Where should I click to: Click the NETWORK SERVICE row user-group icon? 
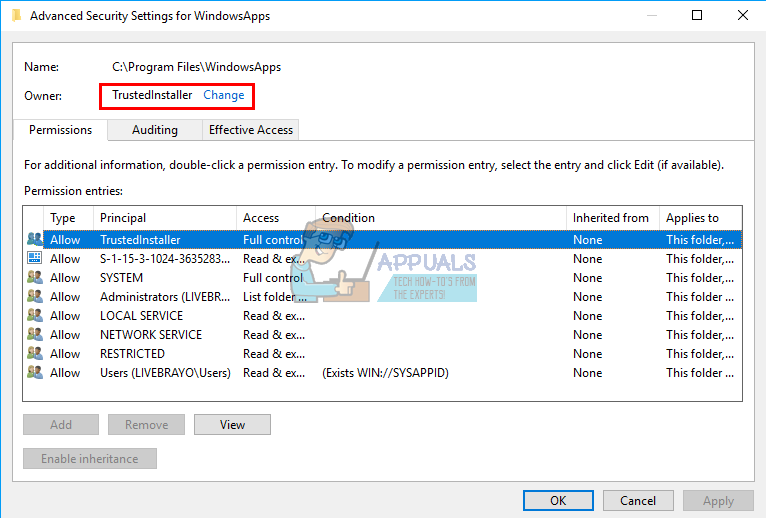(x=34, y=334)
